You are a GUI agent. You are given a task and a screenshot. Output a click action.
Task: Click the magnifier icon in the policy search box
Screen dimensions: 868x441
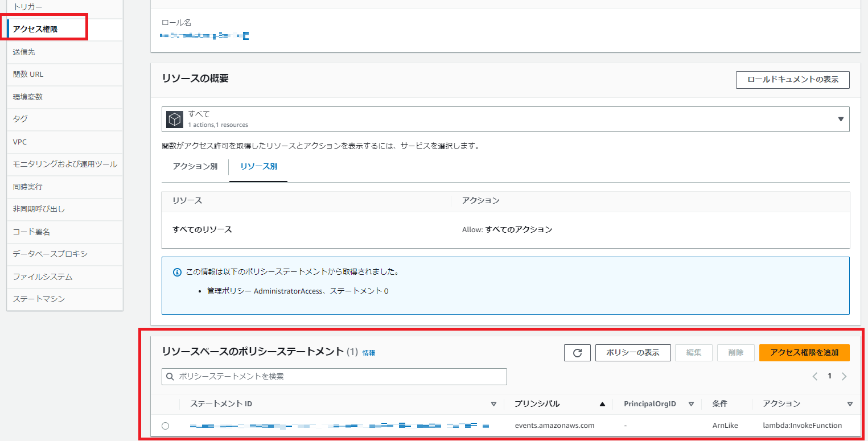[170, 377]
